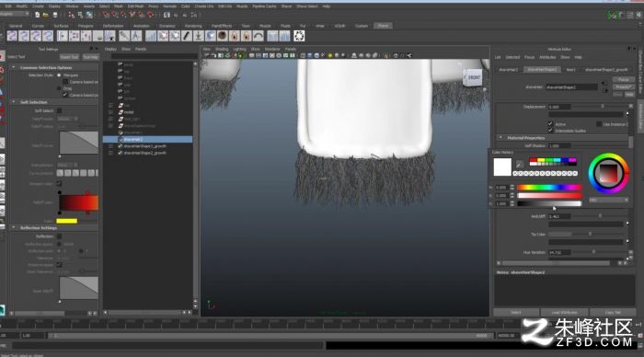Screen dimensions: 644x357
Task: Collapse the Common Selection Options section
Action: (14, 67)
